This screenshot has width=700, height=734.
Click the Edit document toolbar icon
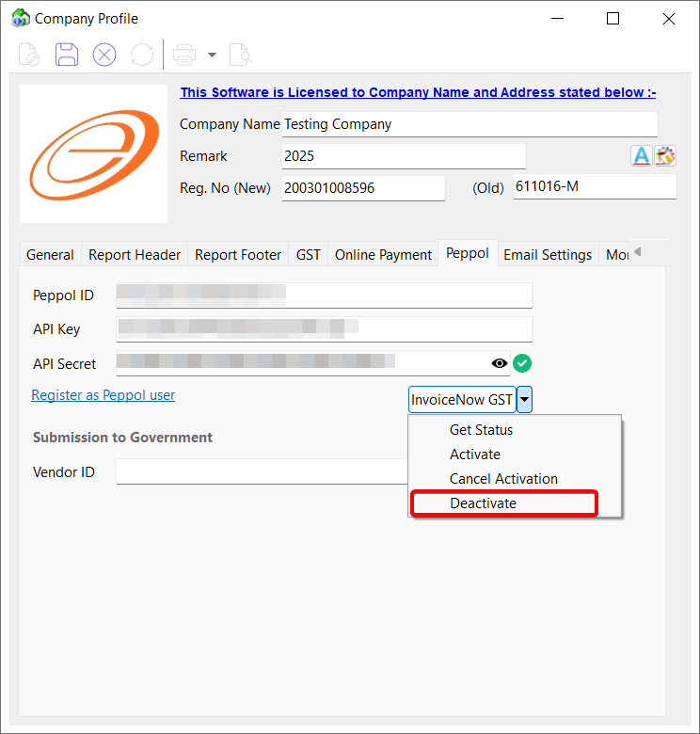(x=29, y=55)
